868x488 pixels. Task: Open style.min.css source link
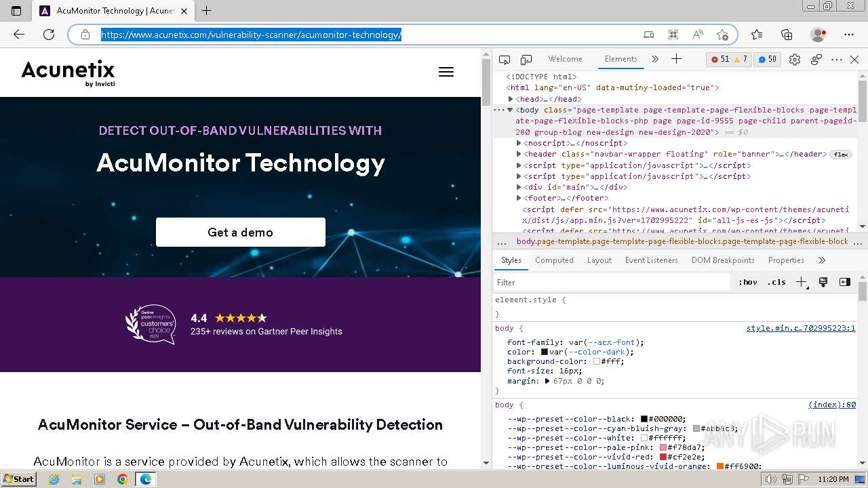tap(801, 329)
